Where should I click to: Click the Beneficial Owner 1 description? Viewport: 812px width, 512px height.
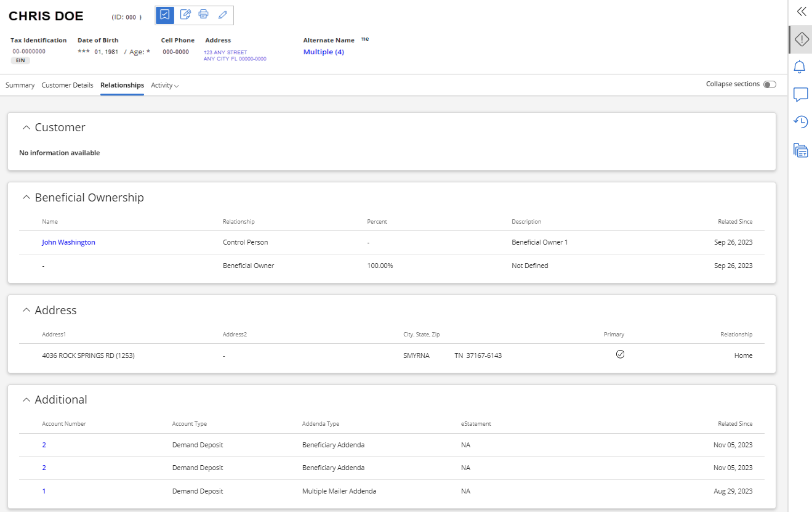coord(540,243)
